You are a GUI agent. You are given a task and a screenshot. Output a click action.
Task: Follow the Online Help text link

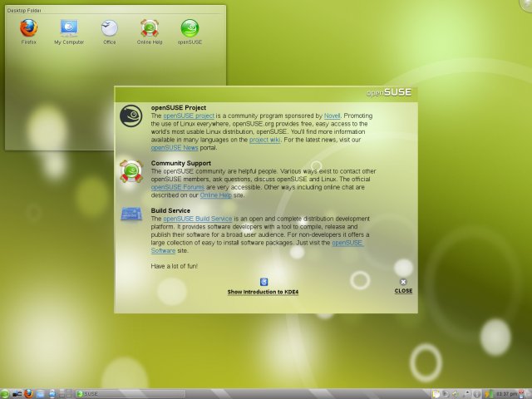point(216,195)
